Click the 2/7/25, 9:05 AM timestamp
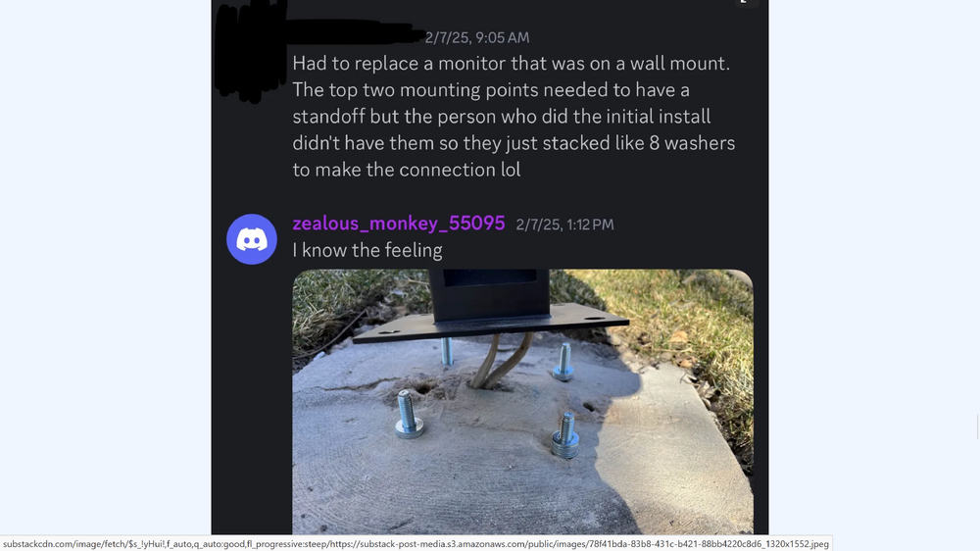Viewport: 980px width, 551px height. [x=477, y=37]
